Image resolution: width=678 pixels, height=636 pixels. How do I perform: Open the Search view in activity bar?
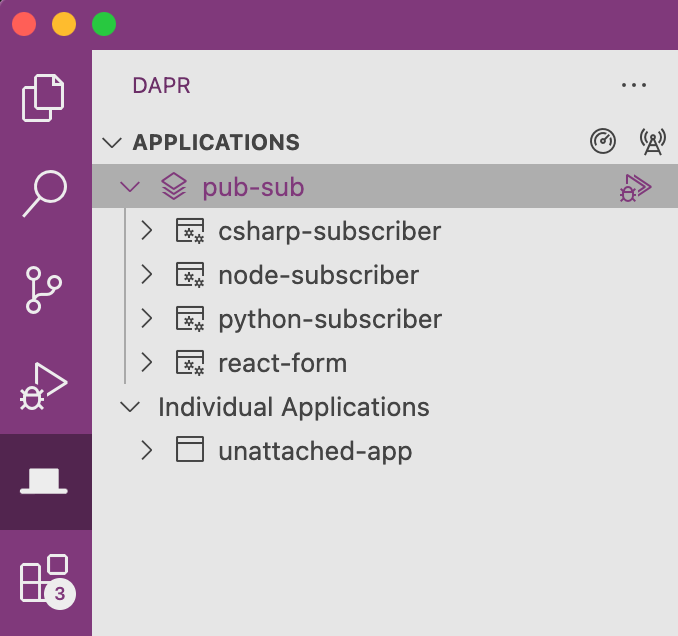click(x=45, y=193)
